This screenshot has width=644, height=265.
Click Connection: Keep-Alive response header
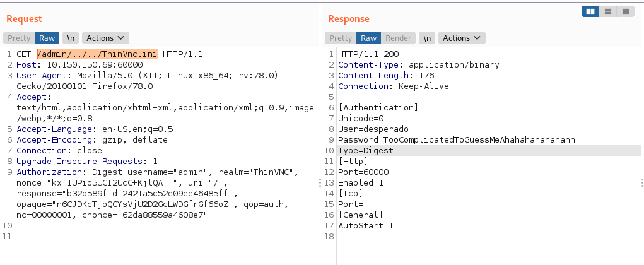point(394,86)
